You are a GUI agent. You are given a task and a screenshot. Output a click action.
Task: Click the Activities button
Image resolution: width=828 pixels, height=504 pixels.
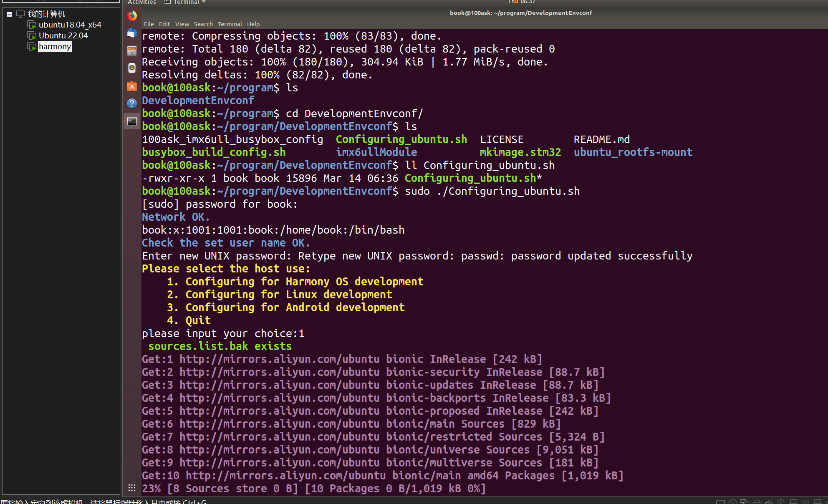142,2
